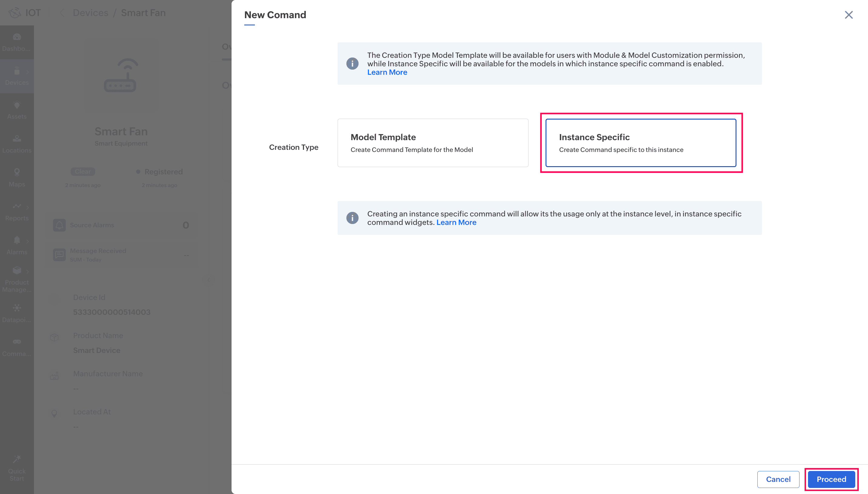Cancel the new command dialog
The height and width of the screenshot is (494, 868).
click(778, 479)
